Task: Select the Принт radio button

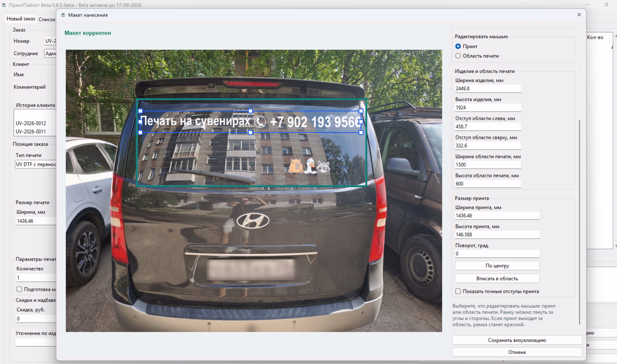Action: pos(458,46)
